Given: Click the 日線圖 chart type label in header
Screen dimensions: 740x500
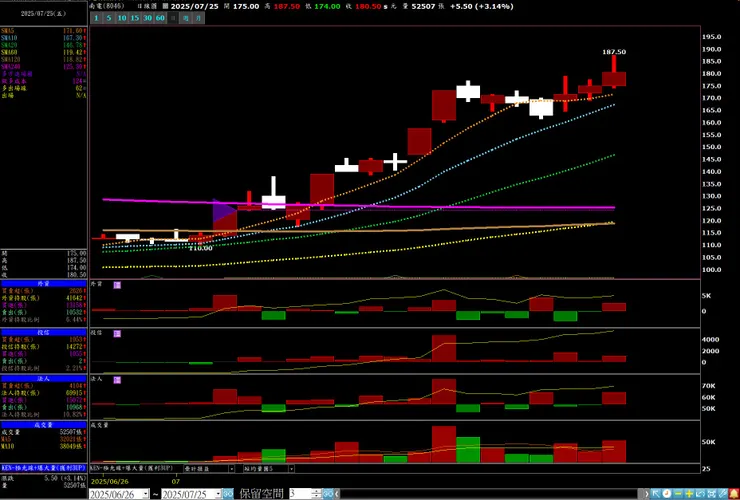Looking at the screenshot, I should [x=146, y=6].
